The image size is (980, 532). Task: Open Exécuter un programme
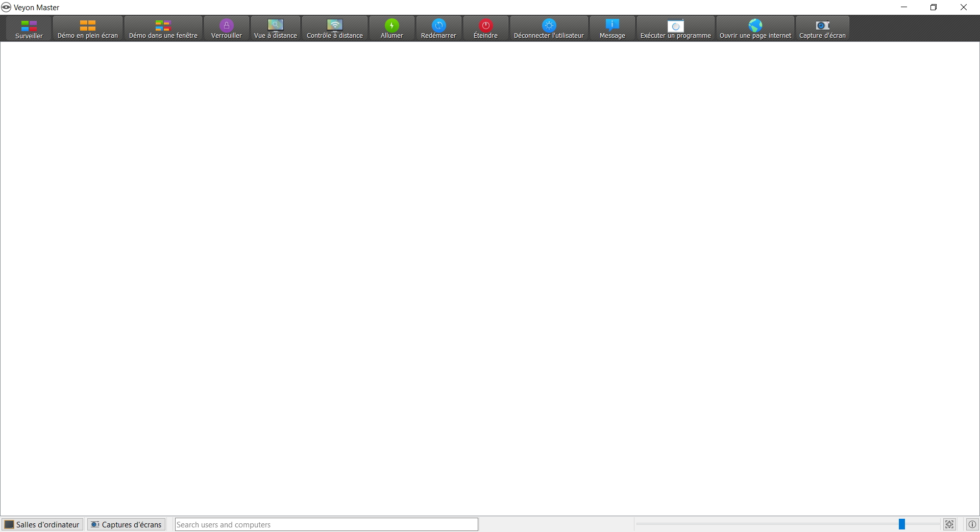coord(676,29)
